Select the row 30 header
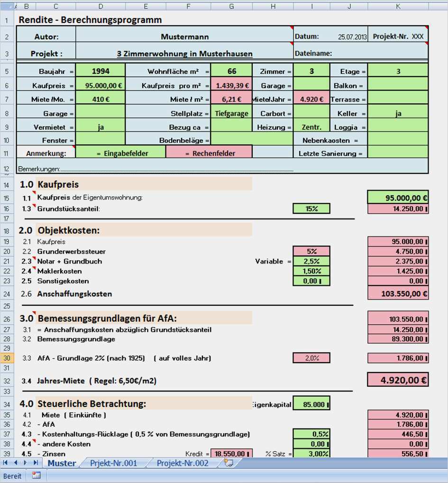Viewport: 448px width, 483px height. (x=7, y=358)
